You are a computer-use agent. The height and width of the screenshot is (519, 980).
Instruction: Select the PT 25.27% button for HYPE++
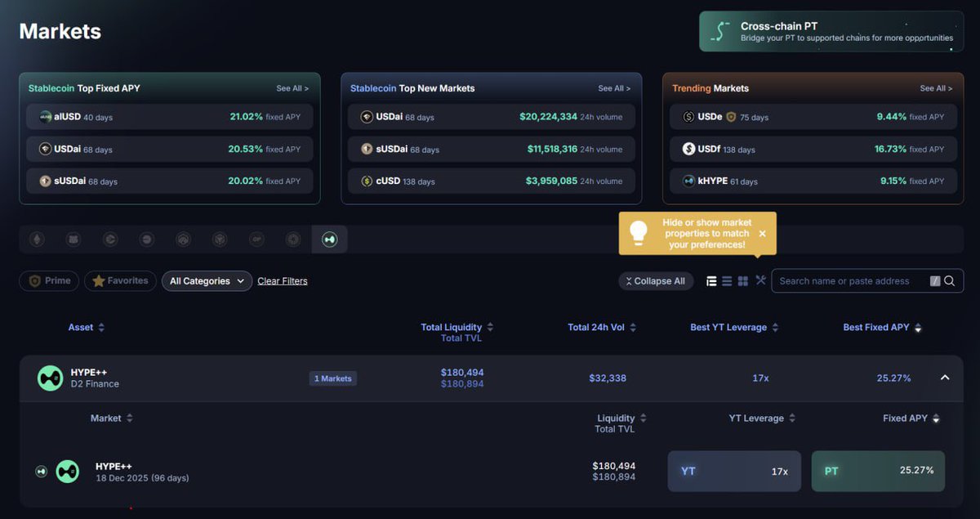(878, 471)
